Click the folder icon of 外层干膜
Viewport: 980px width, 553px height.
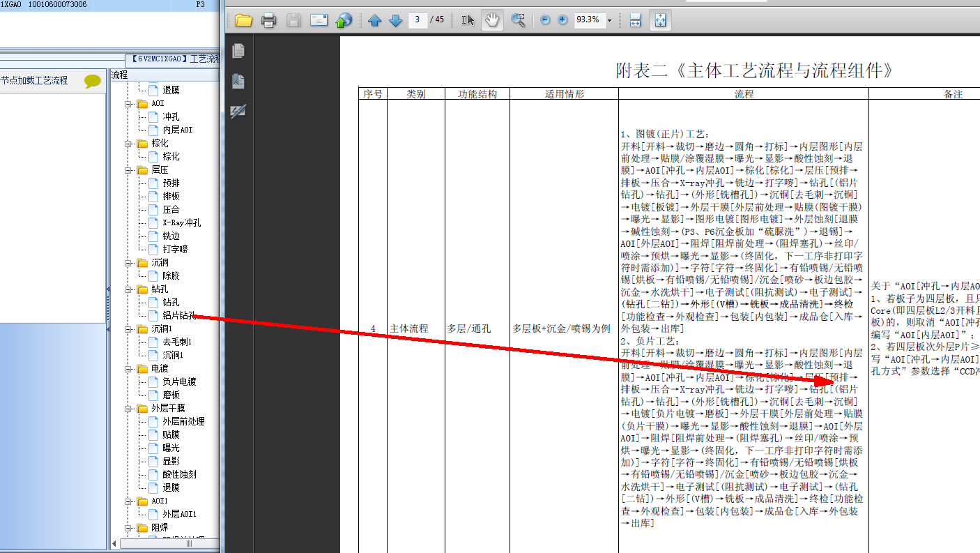click(x=142, y=408)
